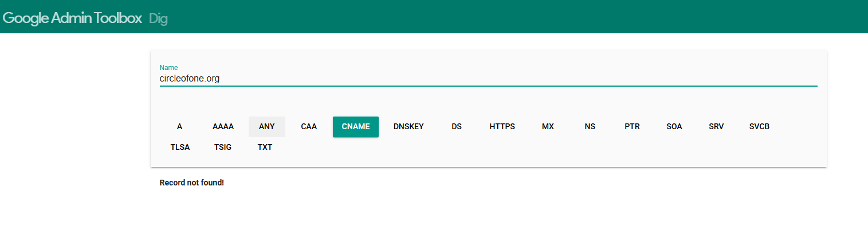This screenshot has height=248, width=868.
Task: Click the Dig title in header
Action: [x=158, y=18]
